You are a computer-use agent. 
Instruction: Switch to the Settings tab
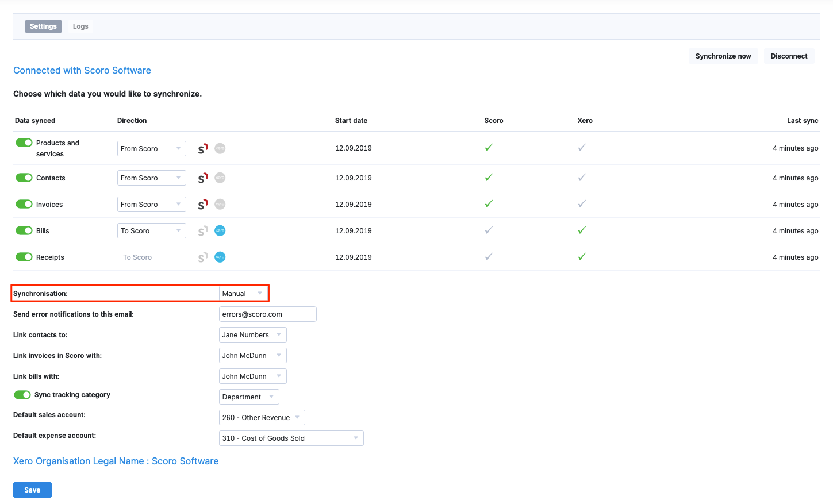pyautogui.click(x=43, y=26)
